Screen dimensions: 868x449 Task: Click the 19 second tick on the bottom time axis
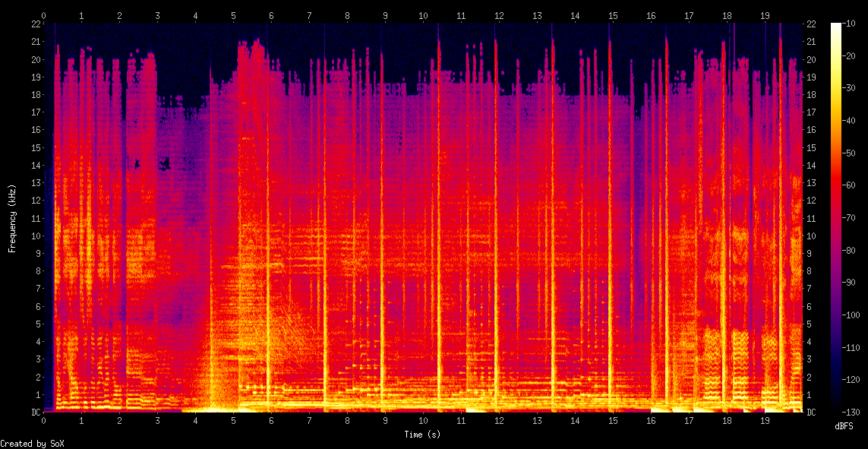point(765,420)
